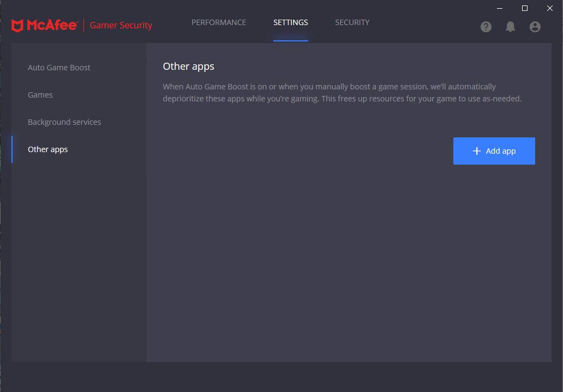
Task: Switch to the PERFORMANCE tab
Action: click(x=219, y=22)
